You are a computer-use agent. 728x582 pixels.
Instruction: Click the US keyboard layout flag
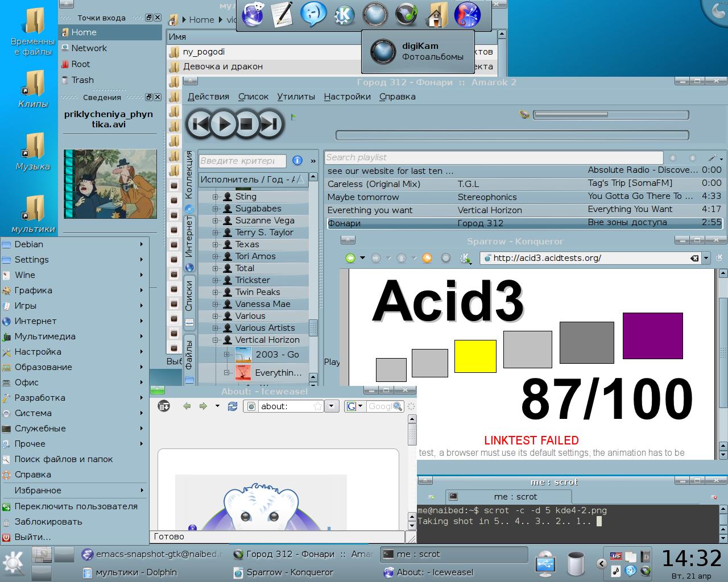point(616,556)
